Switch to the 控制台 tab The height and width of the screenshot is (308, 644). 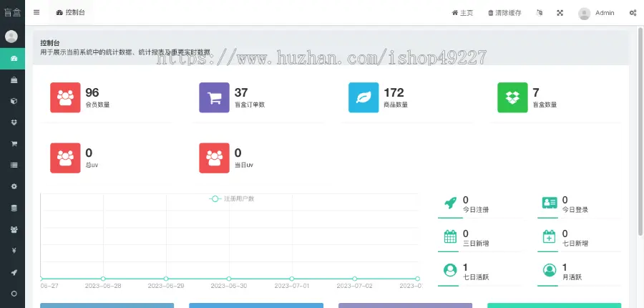click(69, 12)
